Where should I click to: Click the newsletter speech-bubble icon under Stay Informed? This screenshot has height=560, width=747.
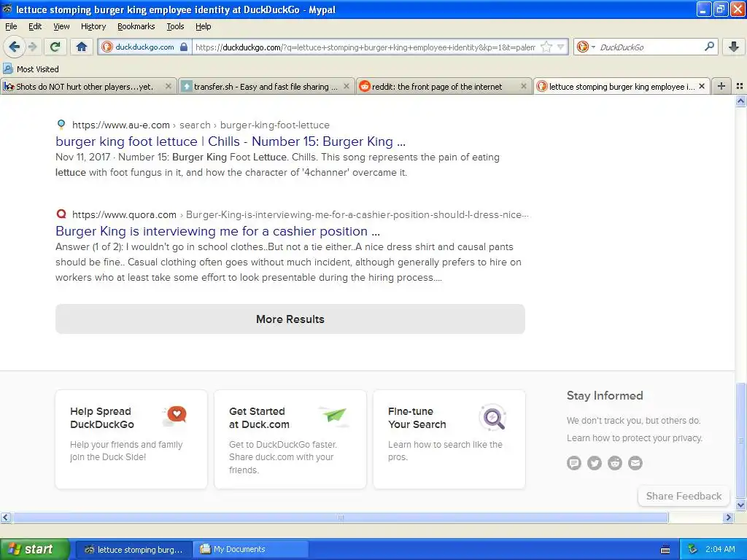[574, 463]
